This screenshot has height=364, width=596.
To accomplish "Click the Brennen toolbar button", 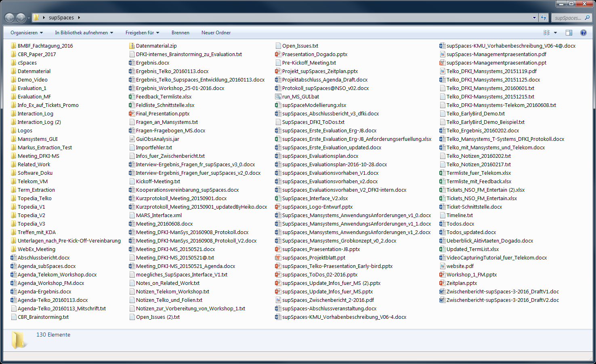I will pos(180,33).
